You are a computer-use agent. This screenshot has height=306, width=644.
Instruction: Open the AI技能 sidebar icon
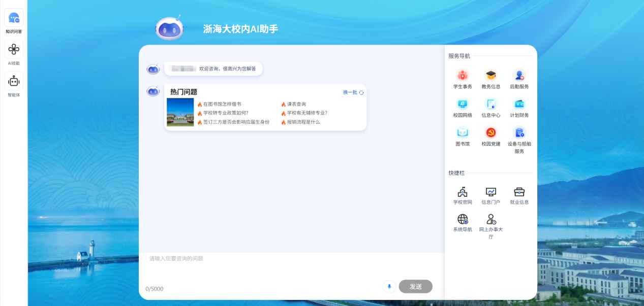(14, 50)
